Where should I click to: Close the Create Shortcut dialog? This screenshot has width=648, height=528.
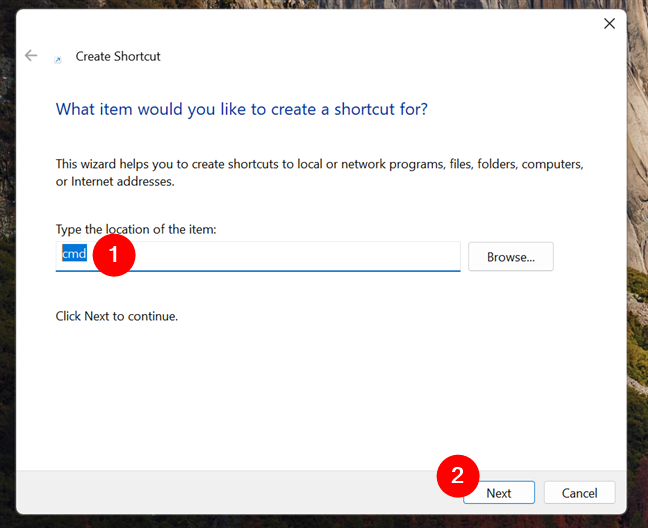click(x=609, y=24)
